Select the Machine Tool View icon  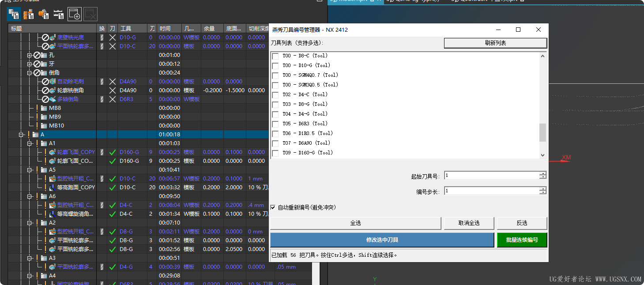[28, 14]
